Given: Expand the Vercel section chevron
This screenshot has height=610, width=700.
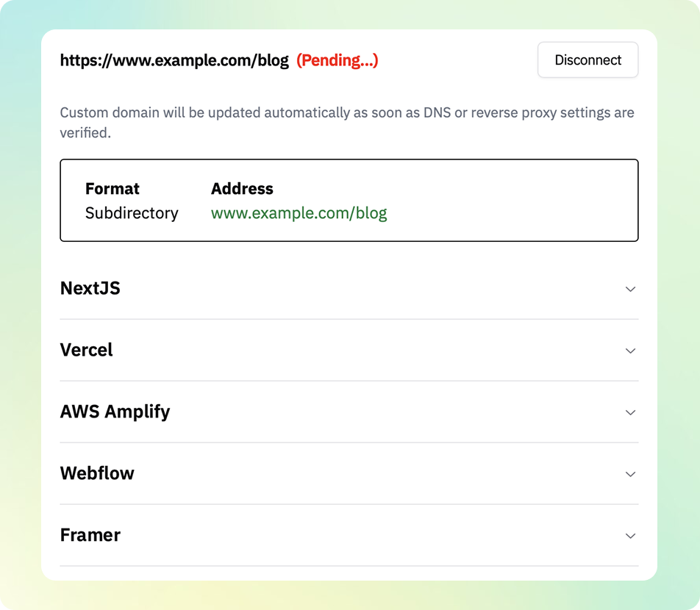Looking at the screenshot, I should click(630, 351).
